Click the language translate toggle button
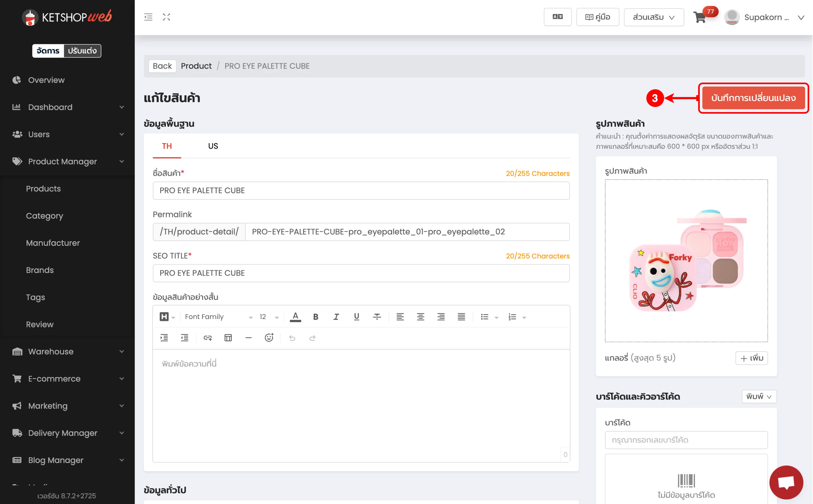 558,17
